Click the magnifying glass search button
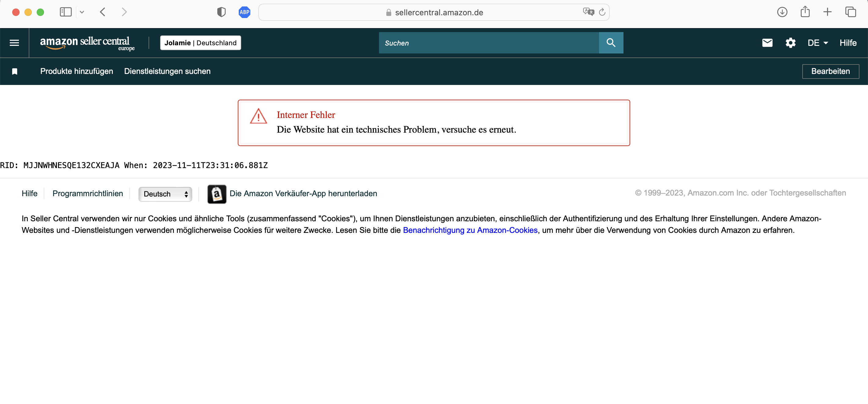Screen dimensions: 868x404 point(611,43)
